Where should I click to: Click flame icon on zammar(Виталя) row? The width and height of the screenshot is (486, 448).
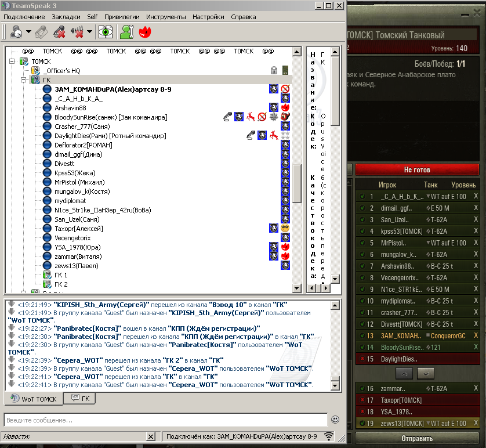[x=285, y=256]
